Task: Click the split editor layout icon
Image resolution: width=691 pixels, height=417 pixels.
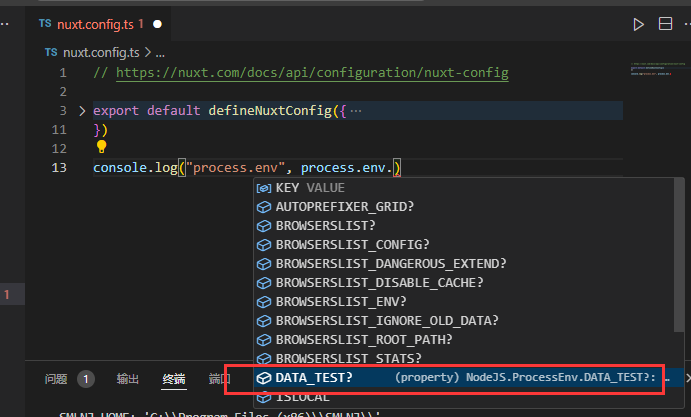Action: (665, 24)
